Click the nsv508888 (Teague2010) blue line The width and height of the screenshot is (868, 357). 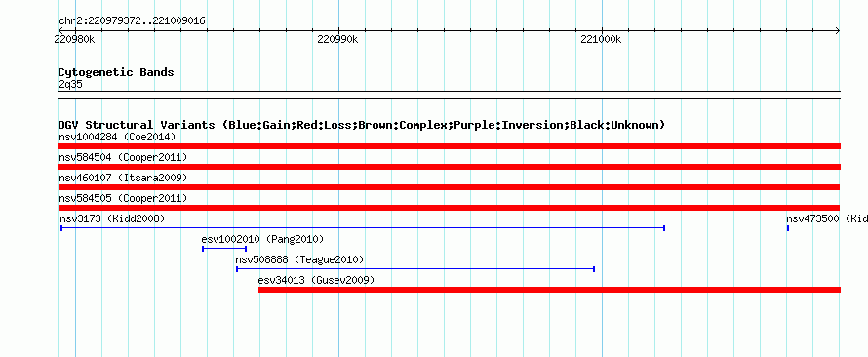(x=415, y=269)
